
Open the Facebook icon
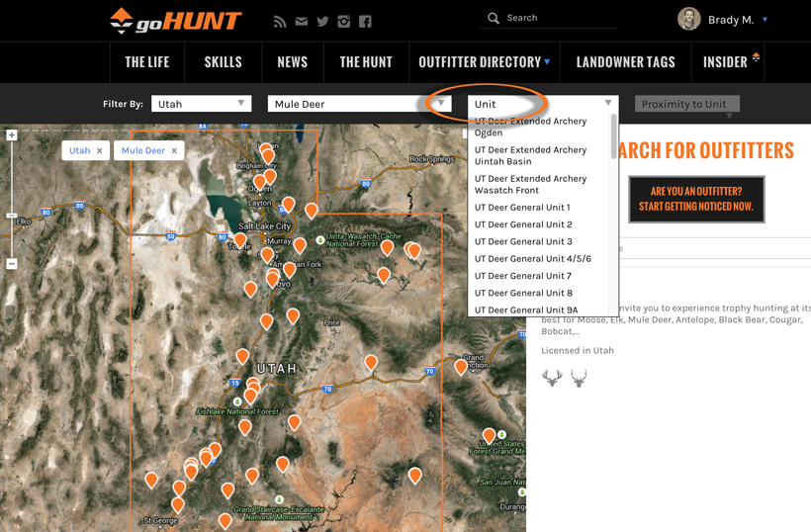pos(365,21)
